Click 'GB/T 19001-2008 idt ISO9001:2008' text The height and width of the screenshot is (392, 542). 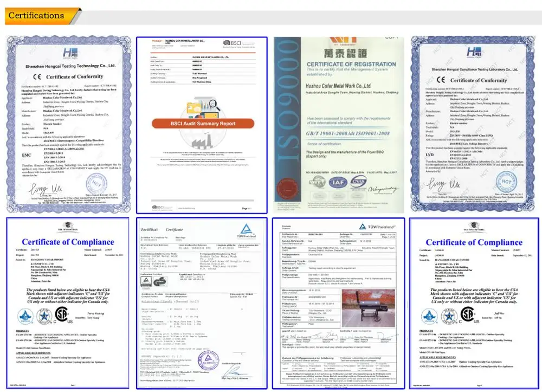click(x=348, y=133)
